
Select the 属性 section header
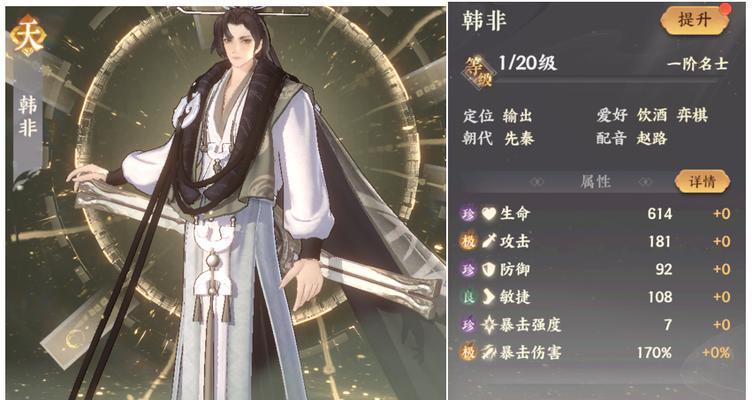[595, 182]
